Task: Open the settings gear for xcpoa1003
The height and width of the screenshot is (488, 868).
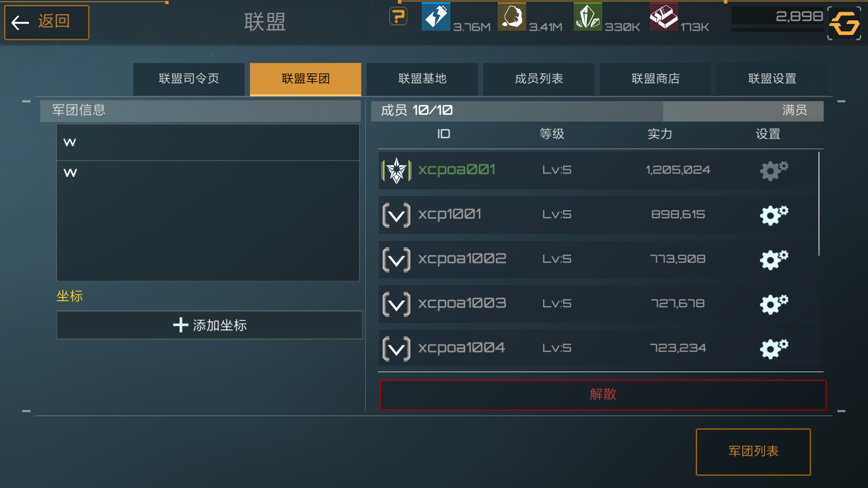Action: tap(774, 304)
